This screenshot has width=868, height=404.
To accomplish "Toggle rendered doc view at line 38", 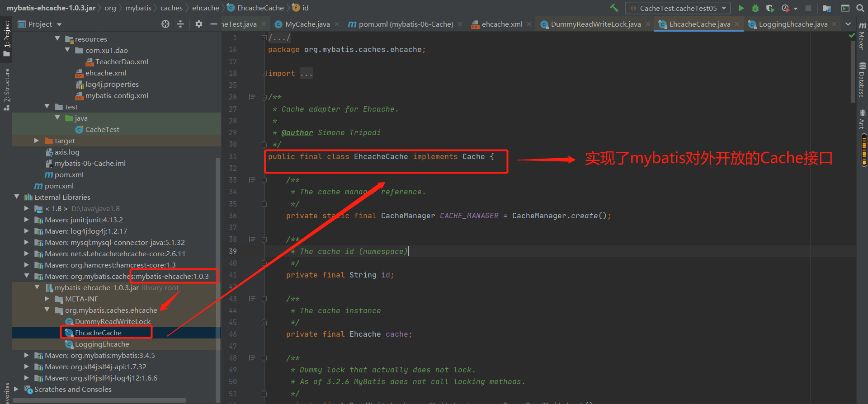I will click(252, 239).
